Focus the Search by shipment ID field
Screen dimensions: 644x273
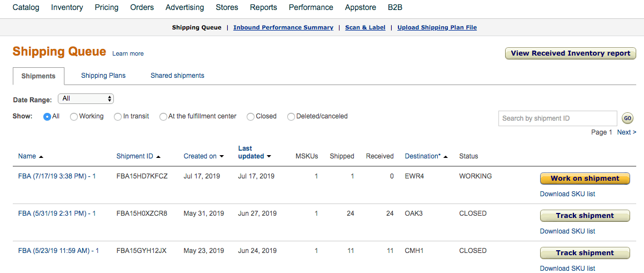pos(557,118)
